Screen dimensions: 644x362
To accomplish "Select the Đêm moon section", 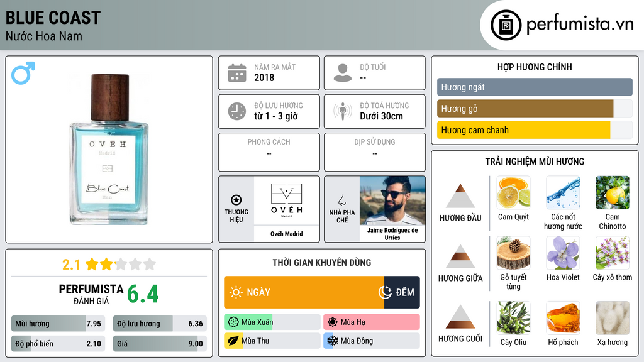I will 402,292.
